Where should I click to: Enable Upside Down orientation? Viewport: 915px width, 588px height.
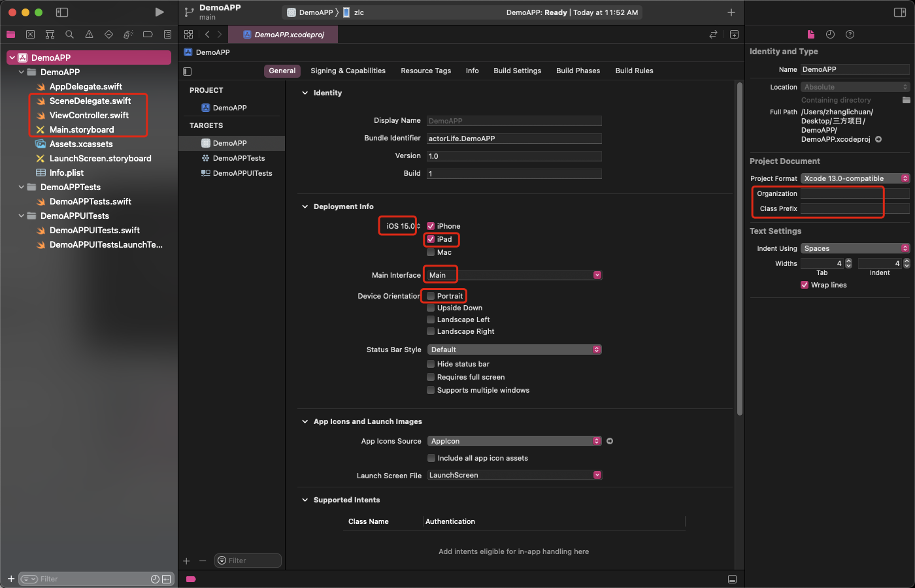click(431, 308)
